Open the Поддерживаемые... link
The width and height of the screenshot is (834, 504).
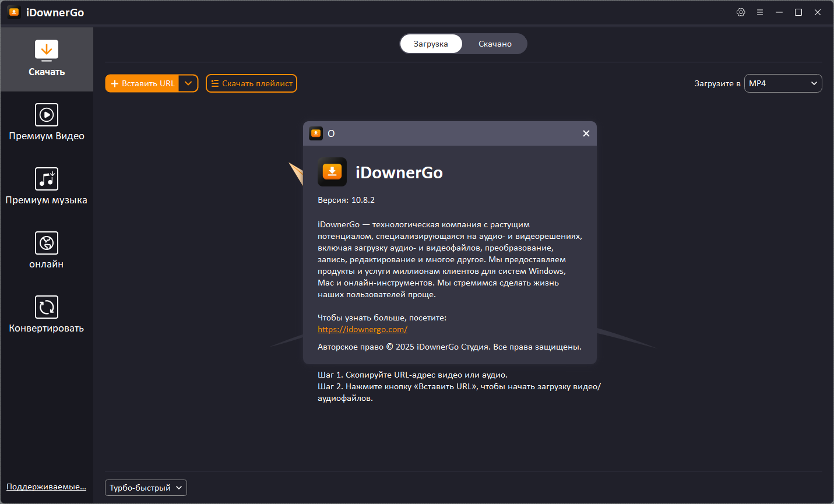tap(46, 487)
